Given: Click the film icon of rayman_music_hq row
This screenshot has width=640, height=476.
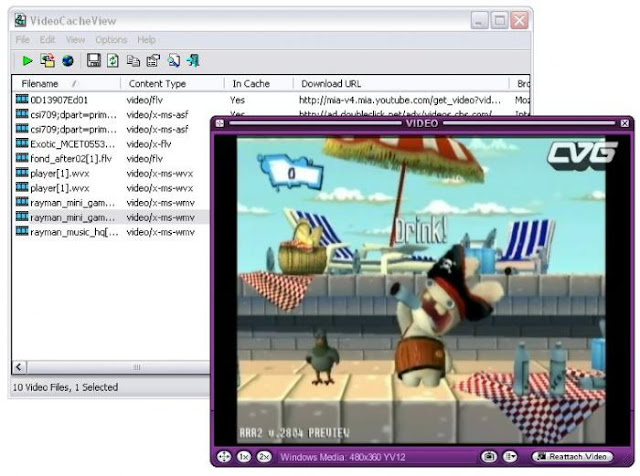Looking at the screenshot, I should point(22,231).
